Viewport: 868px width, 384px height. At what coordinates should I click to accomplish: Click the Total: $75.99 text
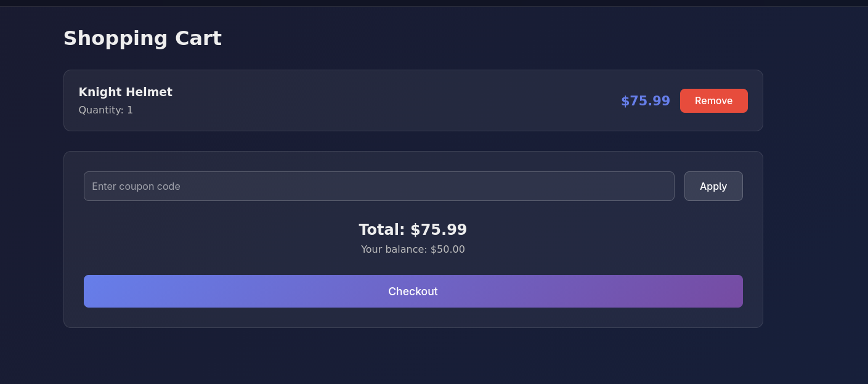(413, 230)
